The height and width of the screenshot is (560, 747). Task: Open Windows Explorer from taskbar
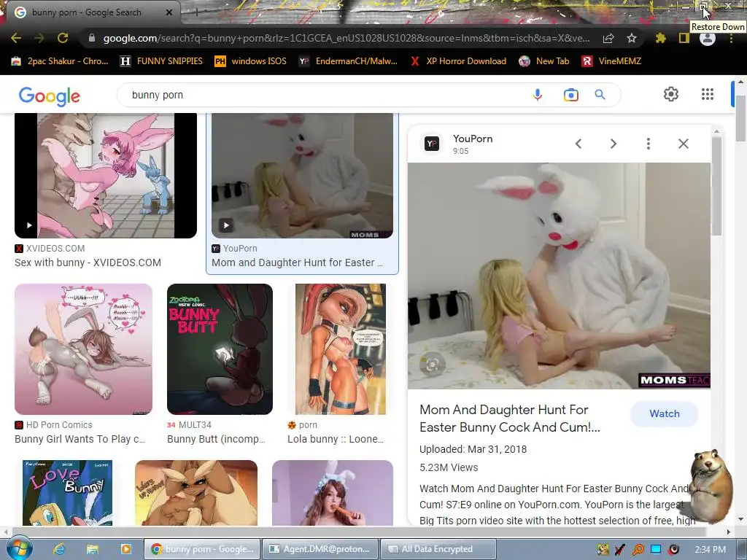pos(93,549)
